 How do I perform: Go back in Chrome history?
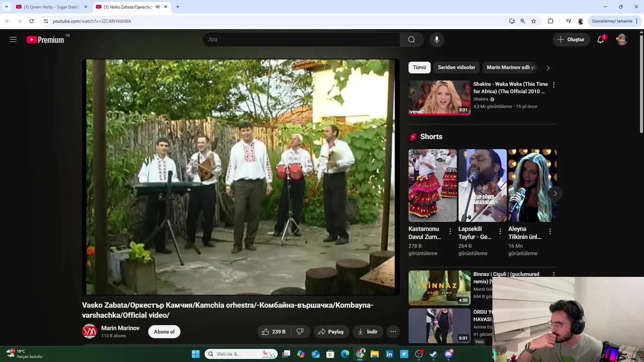[x=7, y=21]
